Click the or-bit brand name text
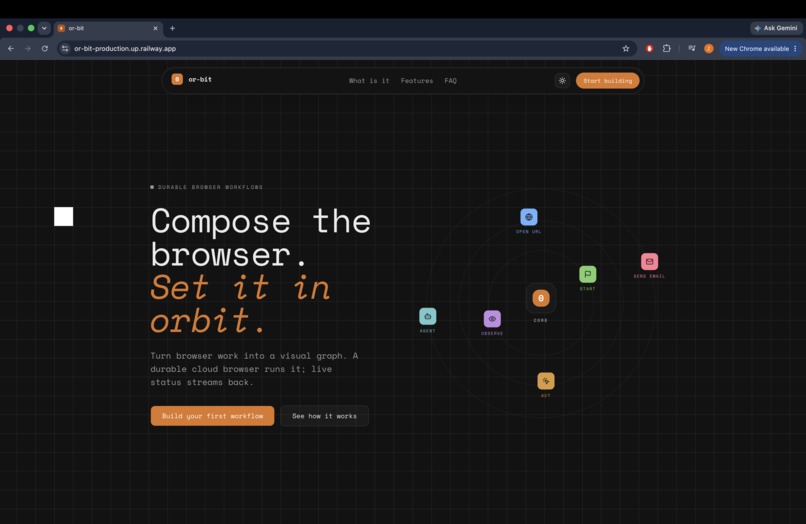 point(200,79)
